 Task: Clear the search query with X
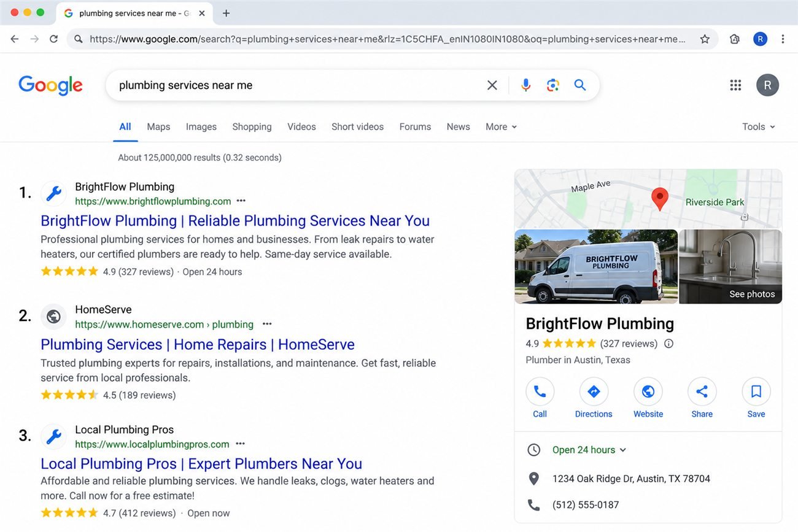pos(492,85)
